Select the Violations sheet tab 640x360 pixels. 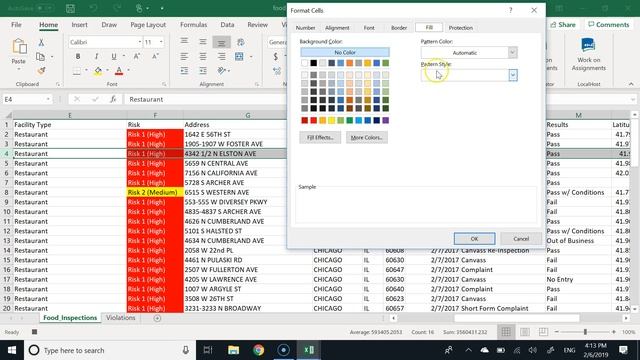[121, 318]
